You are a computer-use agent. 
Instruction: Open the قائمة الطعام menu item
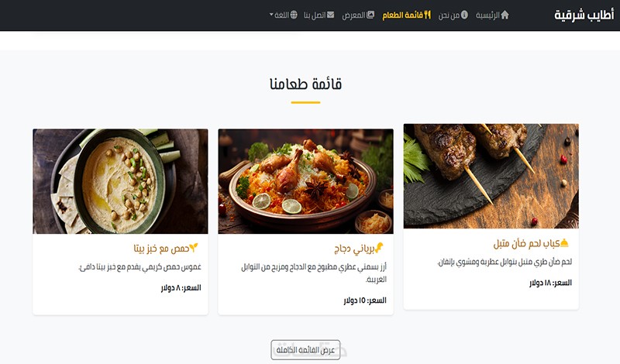[406, 15]
